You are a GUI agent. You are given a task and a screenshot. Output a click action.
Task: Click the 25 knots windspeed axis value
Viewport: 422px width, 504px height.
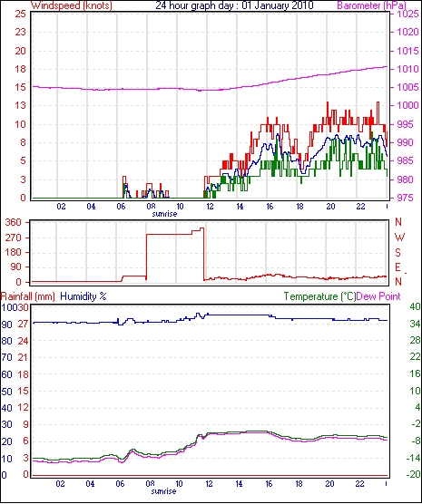point(20,14)
